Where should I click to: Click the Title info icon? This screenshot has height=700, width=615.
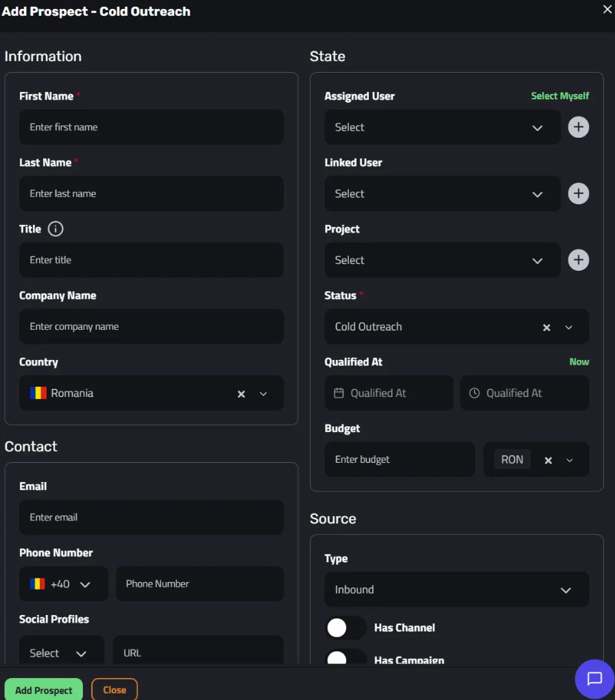tap(56, 229)
